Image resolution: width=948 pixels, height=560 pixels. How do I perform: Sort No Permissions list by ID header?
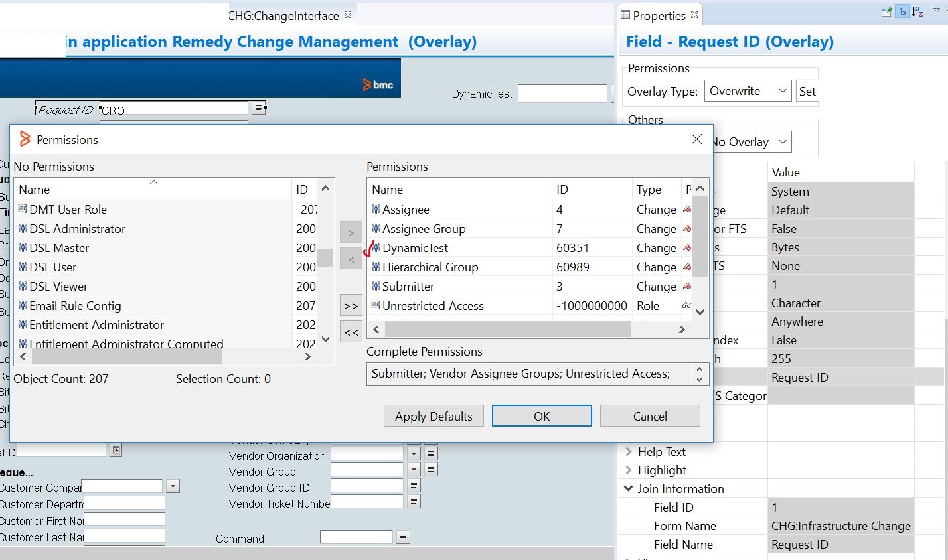(304, 189)
